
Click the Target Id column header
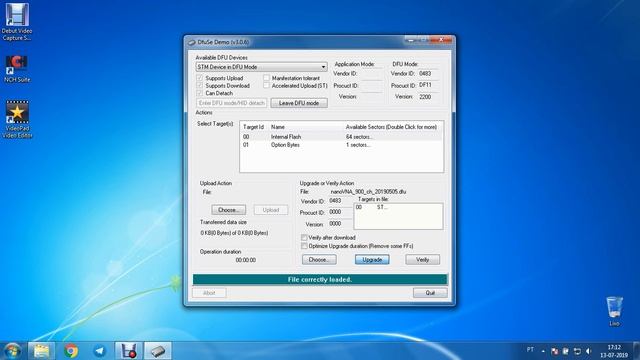pyautogui.click(x=253, y=127)
